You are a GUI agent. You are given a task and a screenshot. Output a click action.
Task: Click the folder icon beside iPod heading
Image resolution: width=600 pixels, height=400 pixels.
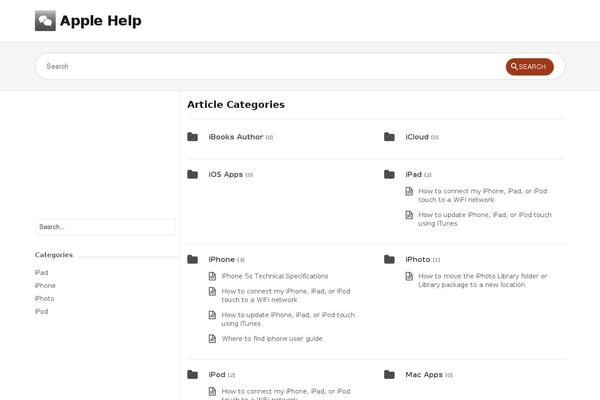tap(192, 374)
